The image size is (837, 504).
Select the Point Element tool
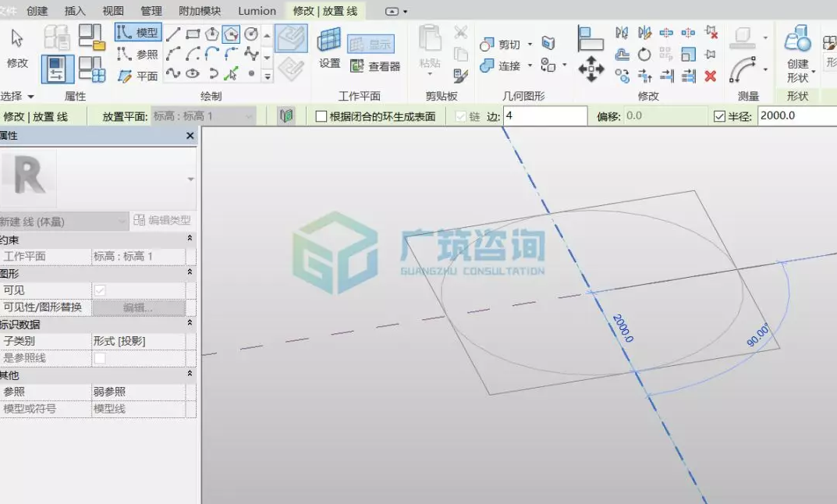(251, 73)
